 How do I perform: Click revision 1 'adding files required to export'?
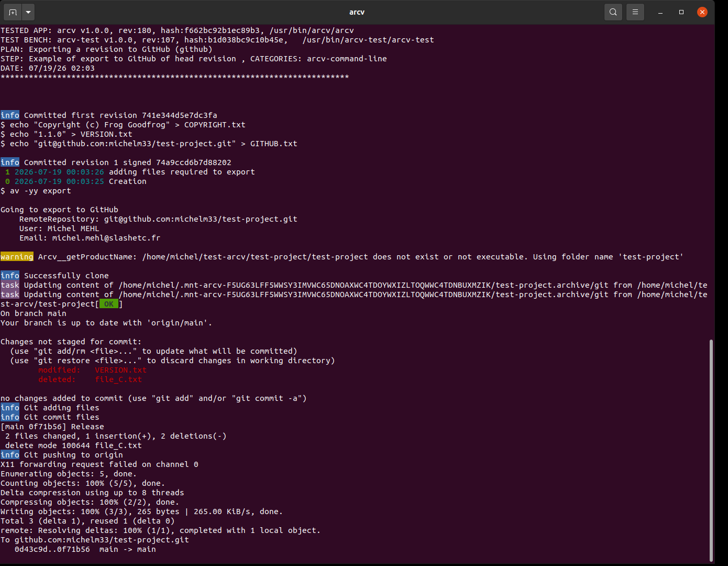pyautogui.click(x=130, y=172)
